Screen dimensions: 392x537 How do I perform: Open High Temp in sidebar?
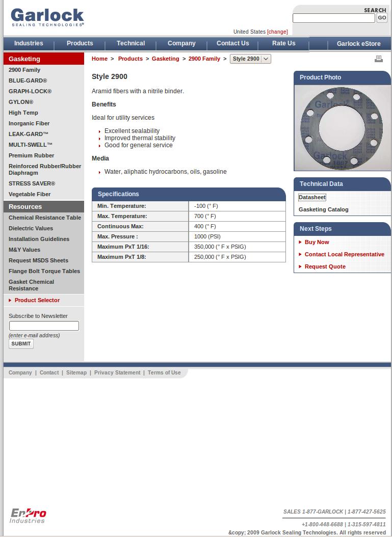pos(23,113)
